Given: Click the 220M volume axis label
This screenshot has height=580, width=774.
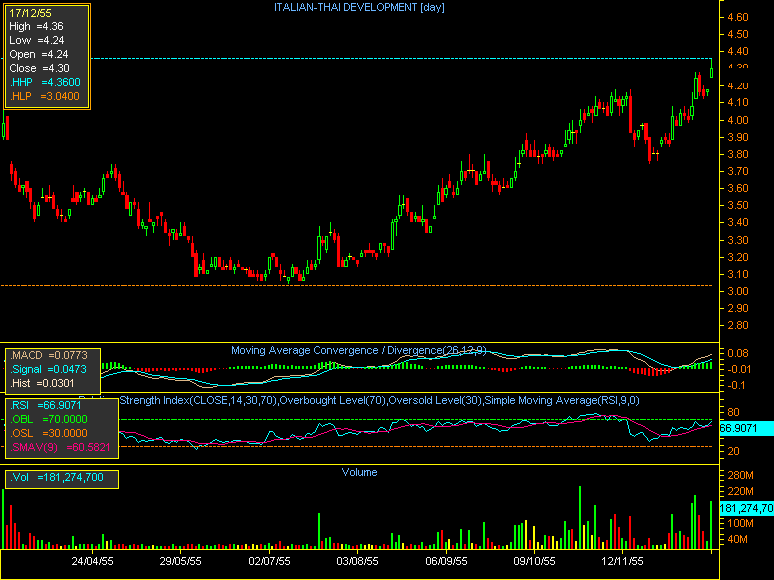Looking at the screenshot, I should [740, 491].
